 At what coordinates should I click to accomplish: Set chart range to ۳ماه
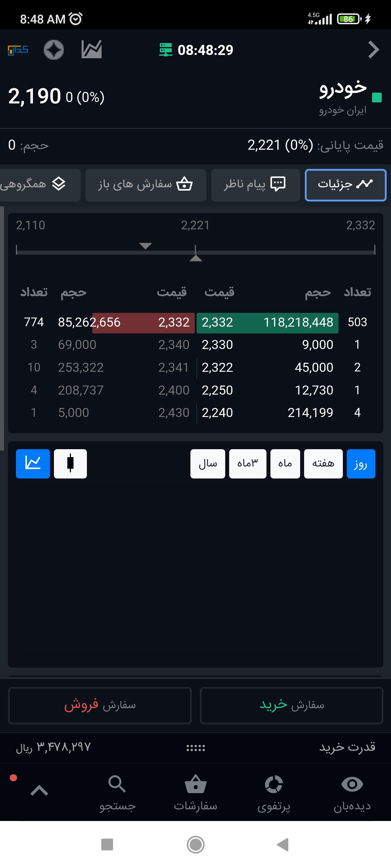(248, 464)
